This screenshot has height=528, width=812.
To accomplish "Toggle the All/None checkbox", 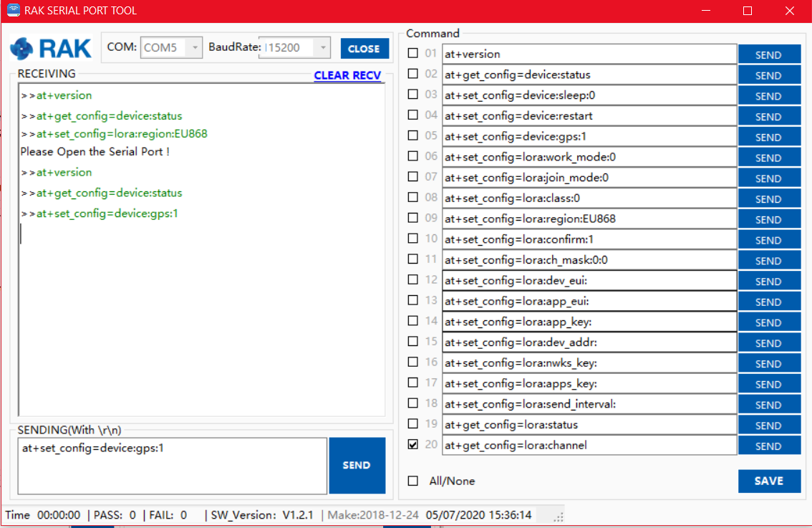I will [413, 481].
